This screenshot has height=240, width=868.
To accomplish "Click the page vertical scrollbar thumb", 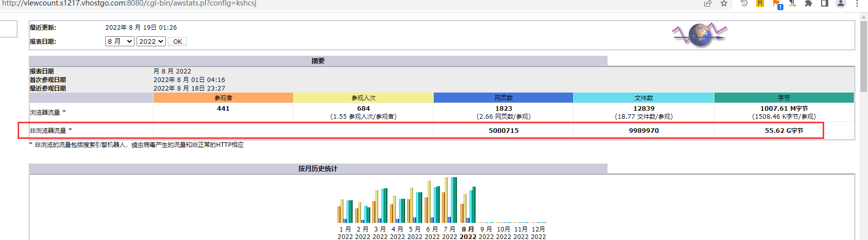I will pos(863,55).
